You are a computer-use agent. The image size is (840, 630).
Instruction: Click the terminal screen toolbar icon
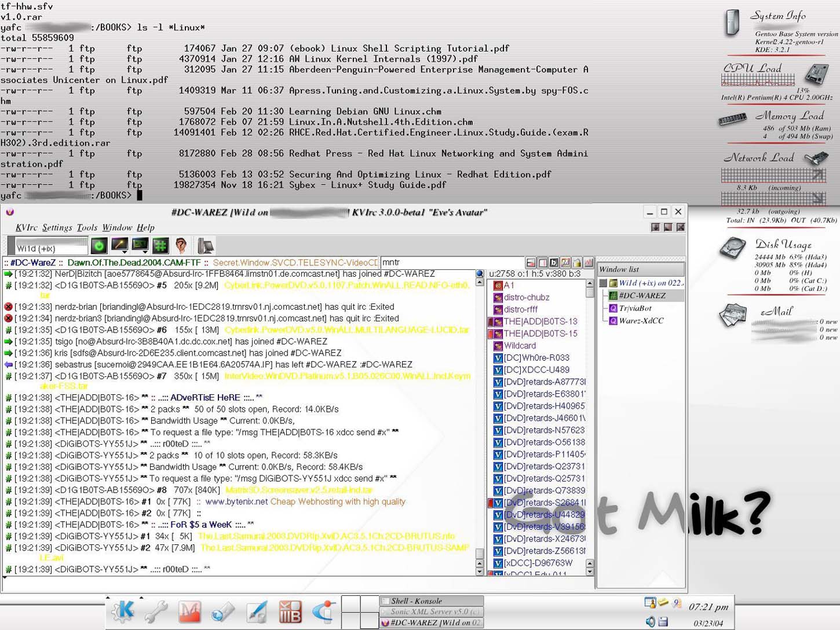click(140, 246)
